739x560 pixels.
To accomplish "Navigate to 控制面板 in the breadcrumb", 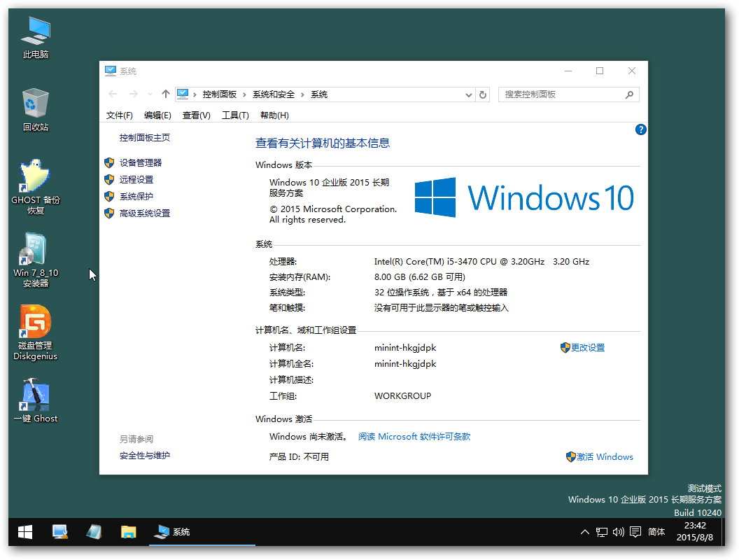I will click(220, 94).
